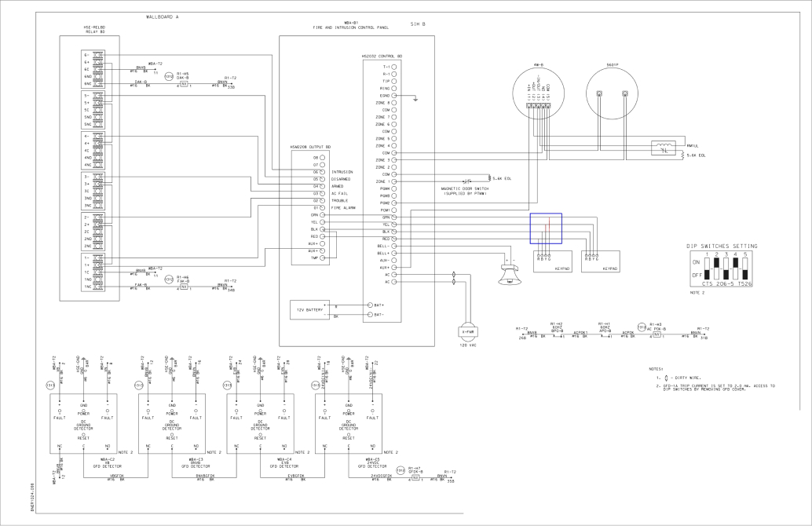Click DIP switch 3 in settings diagram
The width and height of the screenshot is (812, 526).
(x=726, y=268)
